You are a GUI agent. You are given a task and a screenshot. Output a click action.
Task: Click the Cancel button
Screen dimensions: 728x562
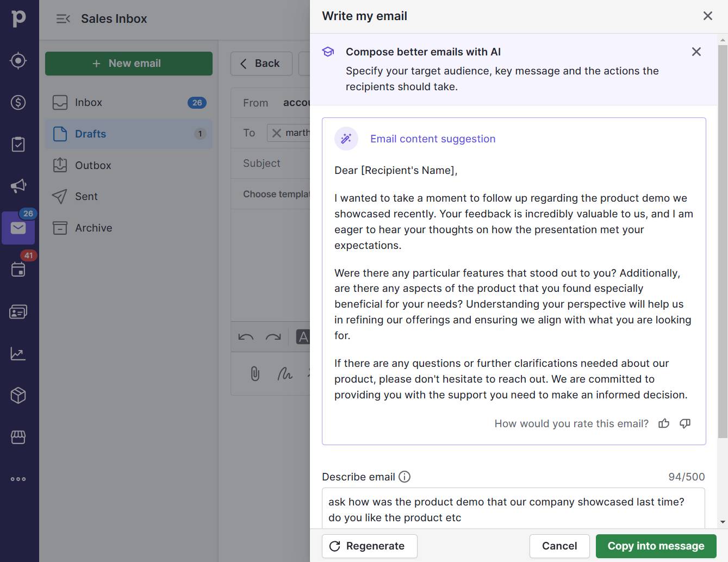[x=559, y=546]
